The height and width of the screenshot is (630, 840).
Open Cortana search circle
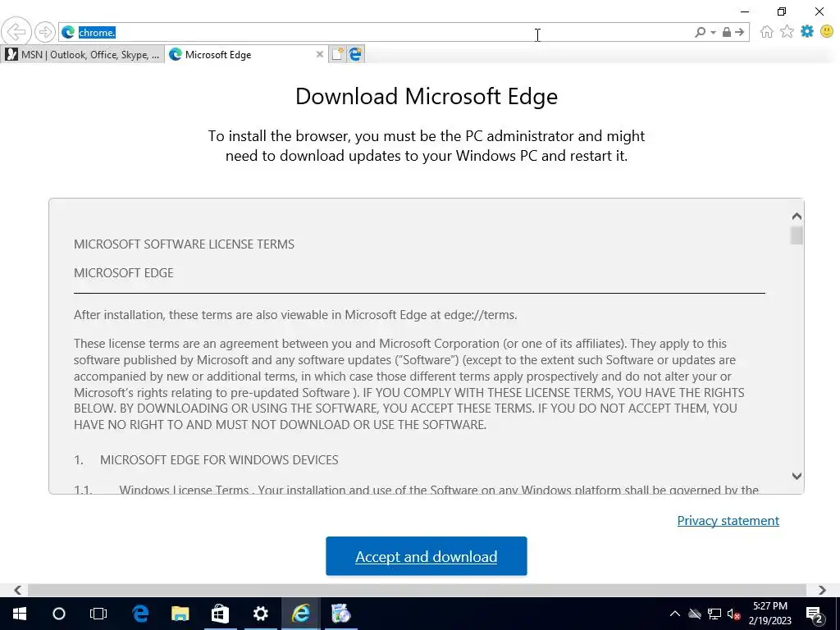59,614
